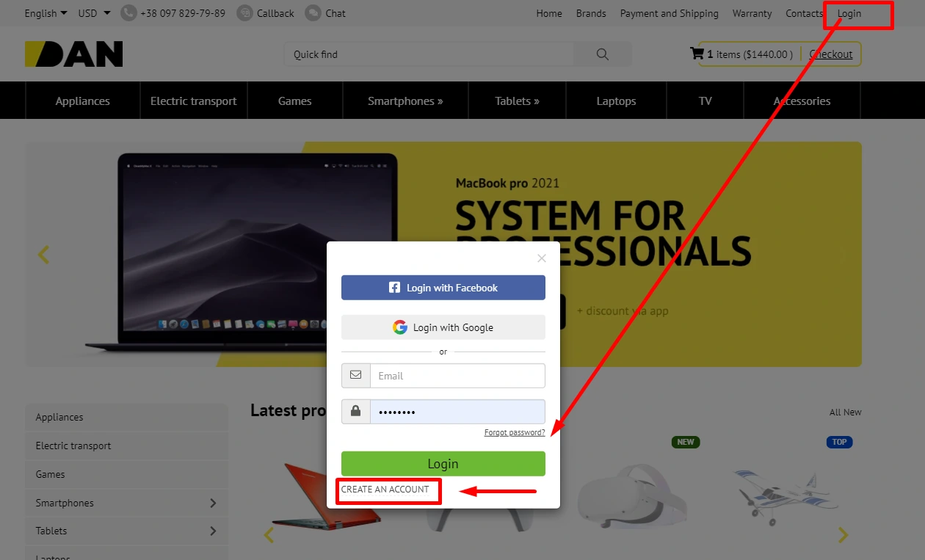Open the USD currency dropdown

[94, 13]
